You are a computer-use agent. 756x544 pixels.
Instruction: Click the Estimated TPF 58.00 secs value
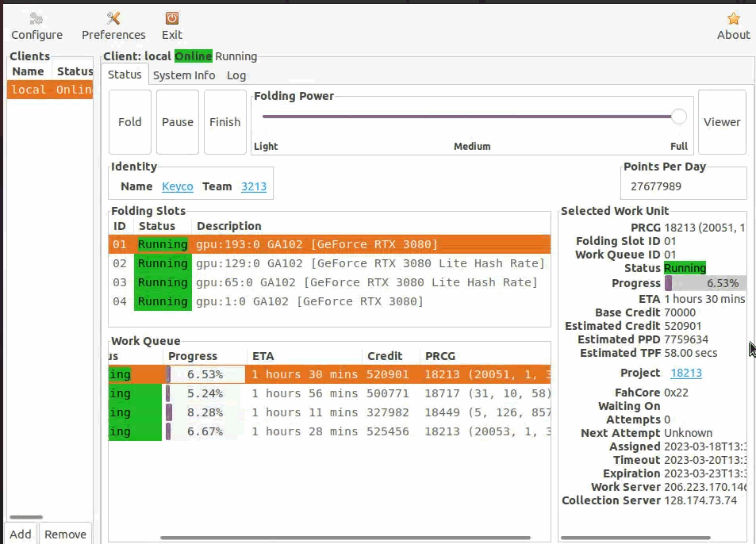[690, 353]
